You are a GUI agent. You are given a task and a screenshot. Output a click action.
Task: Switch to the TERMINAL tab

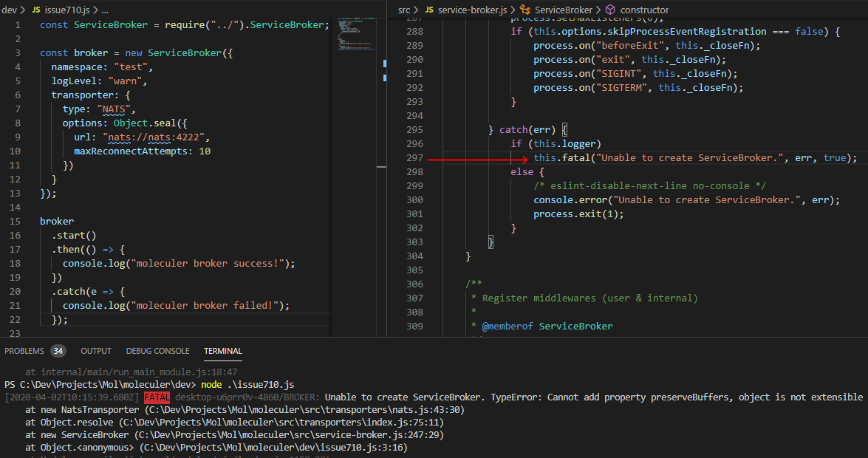pos(222,351)
